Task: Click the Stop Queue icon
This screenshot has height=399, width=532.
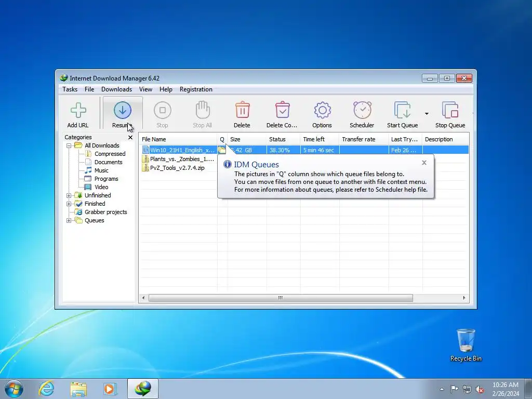Action: point(450,110)
